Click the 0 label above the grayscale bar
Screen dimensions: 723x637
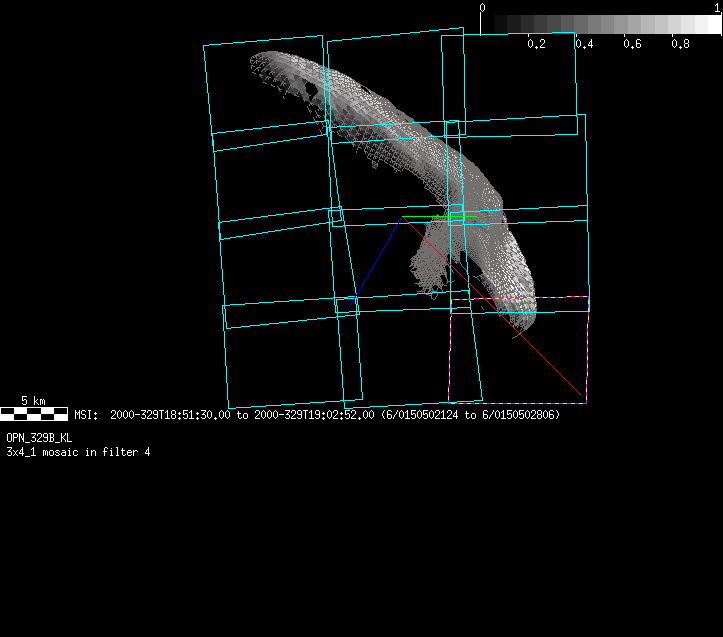click(x=483, y=8)
